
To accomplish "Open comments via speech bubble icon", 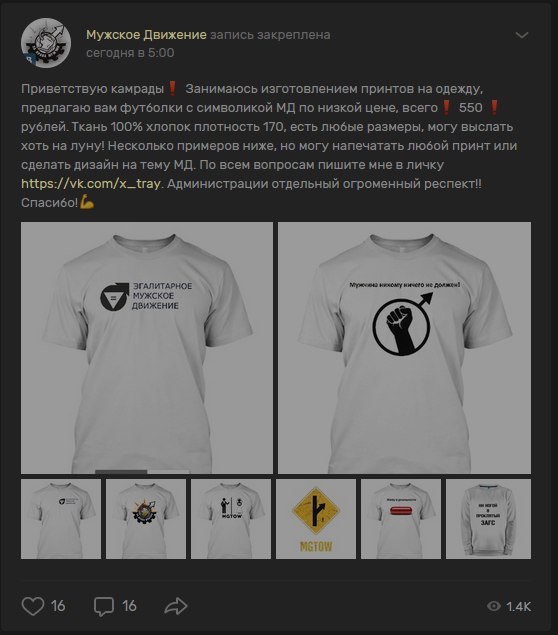I will pyautogui.click(x=104, y=606).
